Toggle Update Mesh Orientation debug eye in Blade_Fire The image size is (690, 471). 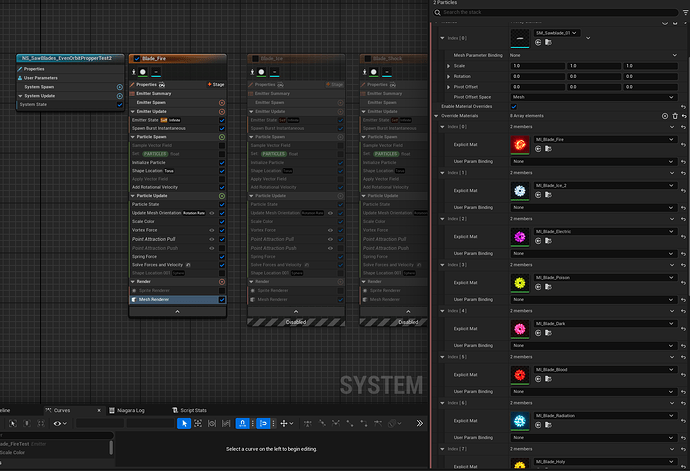[212, 213]
